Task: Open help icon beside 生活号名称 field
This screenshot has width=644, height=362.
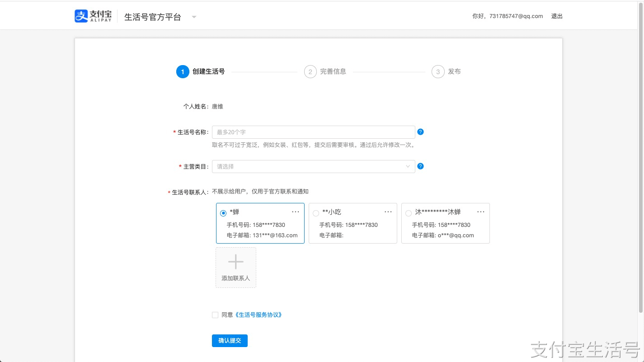Action: 420,132
